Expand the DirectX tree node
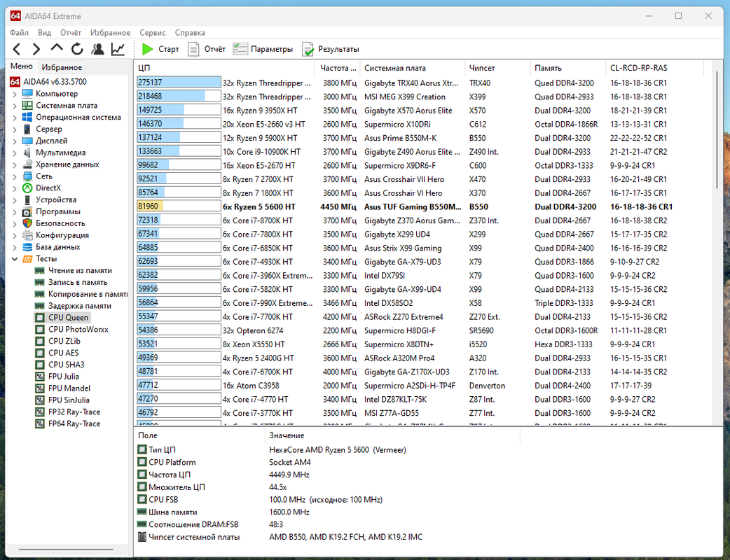 [x=15, y=188]
